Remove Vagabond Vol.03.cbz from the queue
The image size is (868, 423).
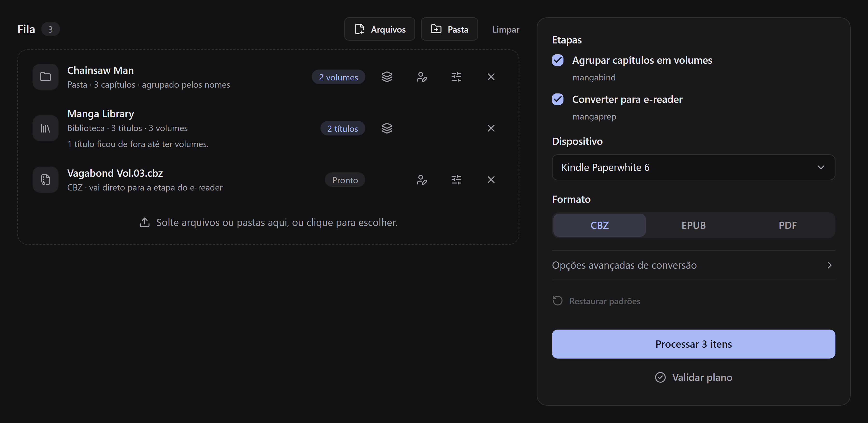491,180
